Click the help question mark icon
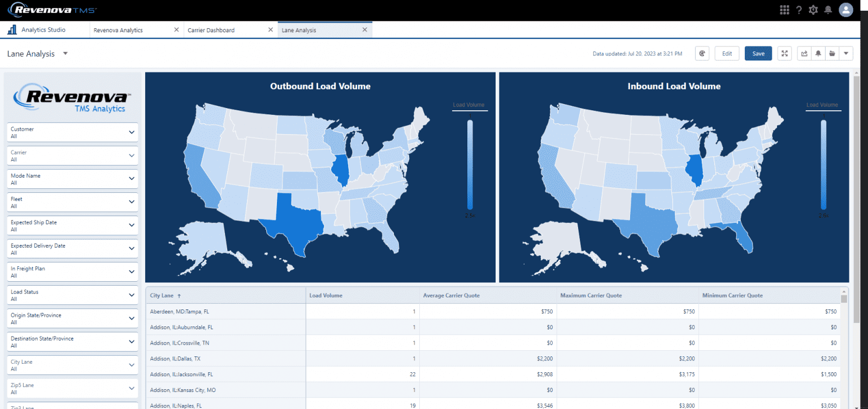The image size is (868, 409). coord(799,9)
